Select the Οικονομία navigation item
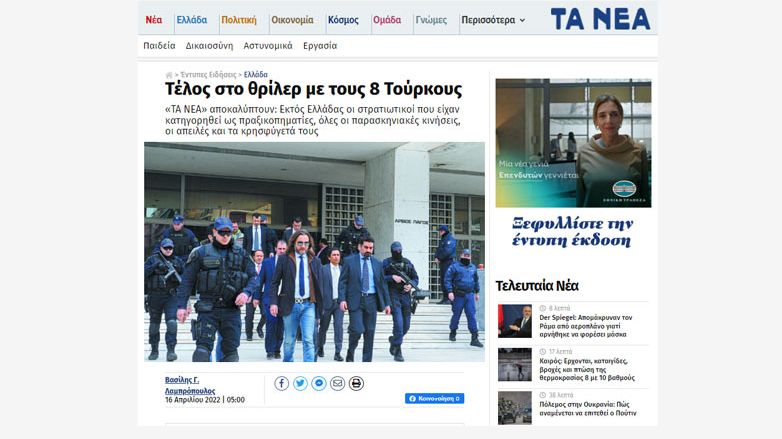This screenshot has height=439, width=782. point(292,20)
